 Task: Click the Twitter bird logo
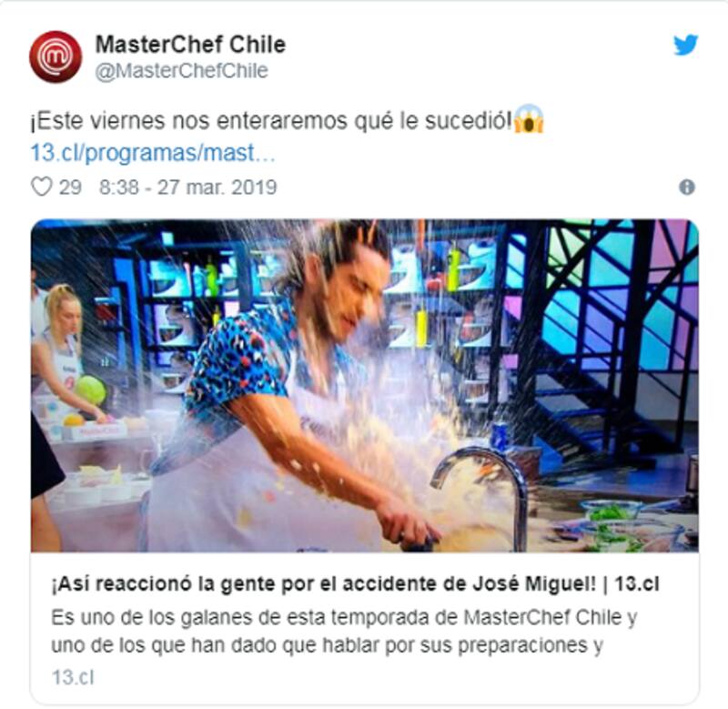[x=686, y=45]
